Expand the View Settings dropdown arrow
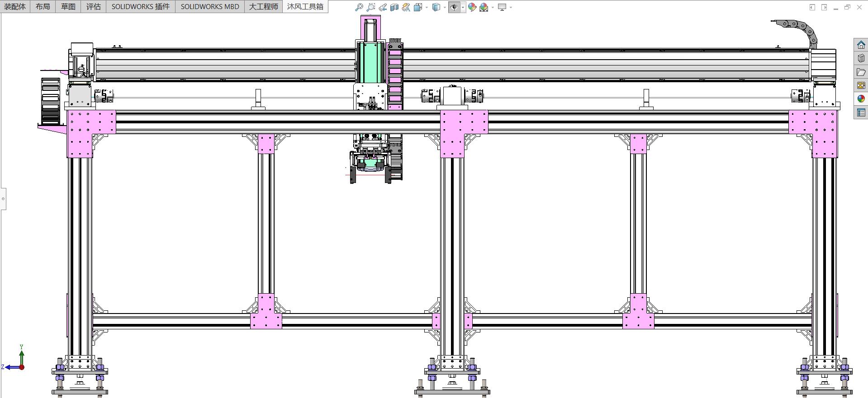 click(511, 7)
